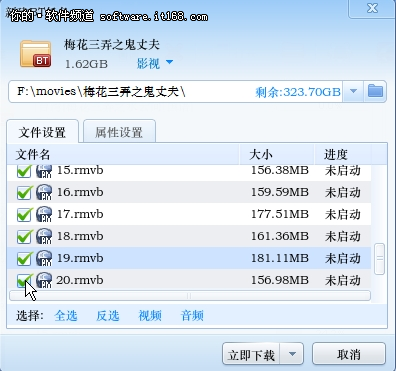Click the 17.rmvb file type icon

pyautogui.click(x=44, y=214)
